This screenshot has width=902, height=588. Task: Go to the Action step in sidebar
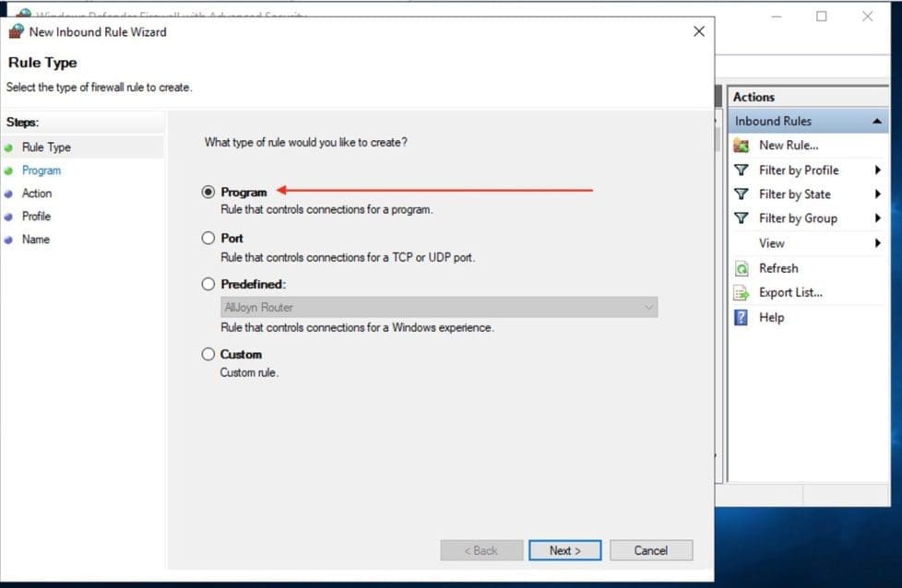coord(37,194)
